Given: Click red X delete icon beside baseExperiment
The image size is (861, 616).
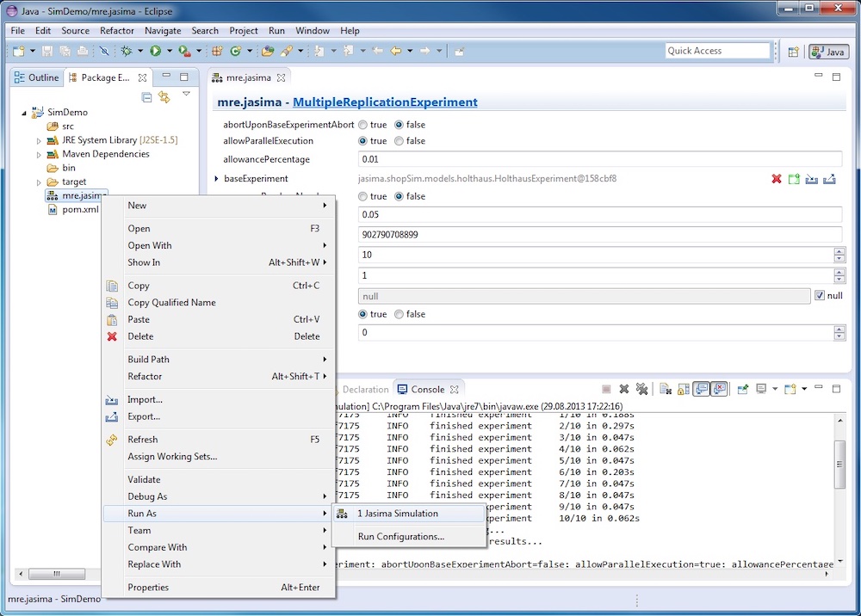Looking at the screenshot, I should click(777, 179).
